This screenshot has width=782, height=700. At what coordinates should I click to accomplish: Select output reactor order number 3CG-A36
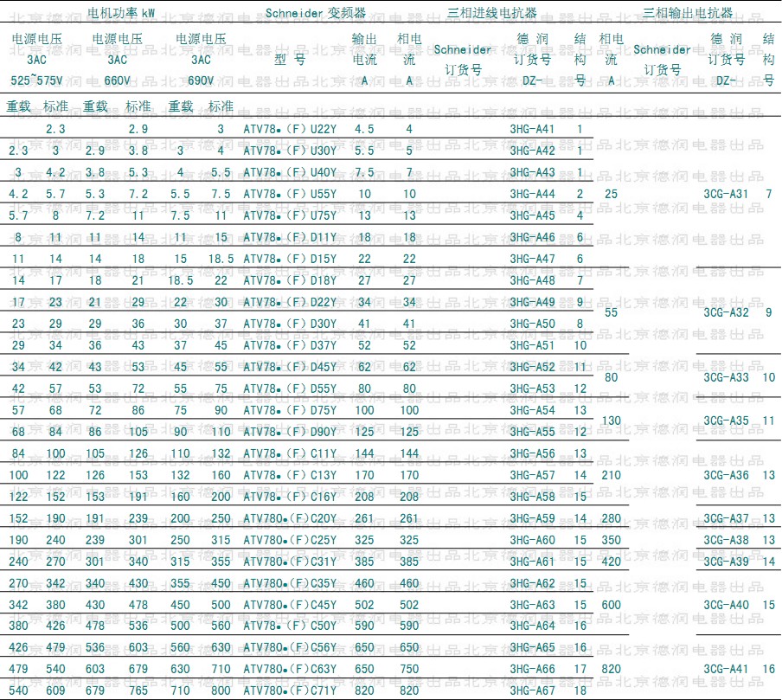pyautogui.click(x=726, y=475)
